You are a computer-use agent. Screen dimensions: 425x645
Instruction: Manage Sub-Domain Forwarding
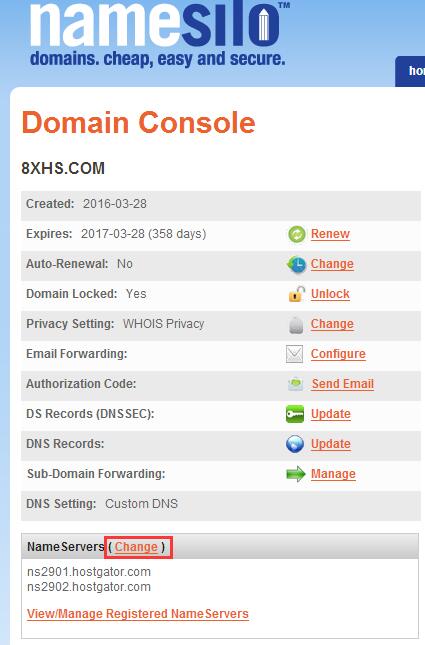[333, 474]
